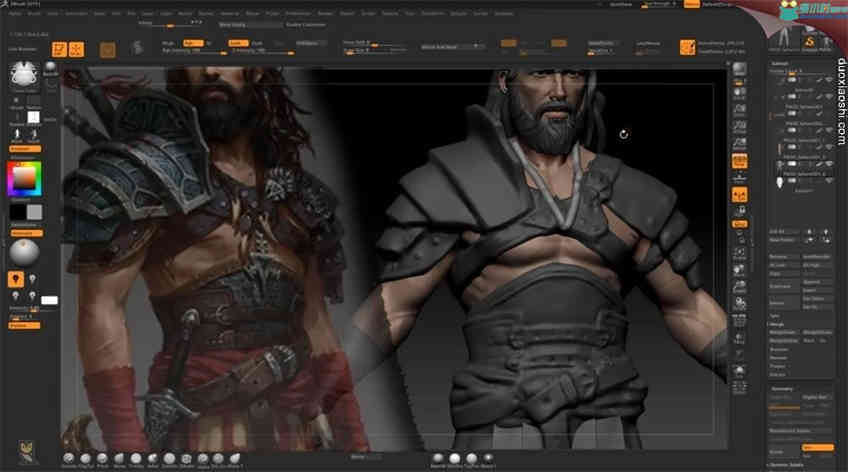Screen dimensions: 848x472
Task: Select the Zoom canvas icon
Action: pos(739,110)
